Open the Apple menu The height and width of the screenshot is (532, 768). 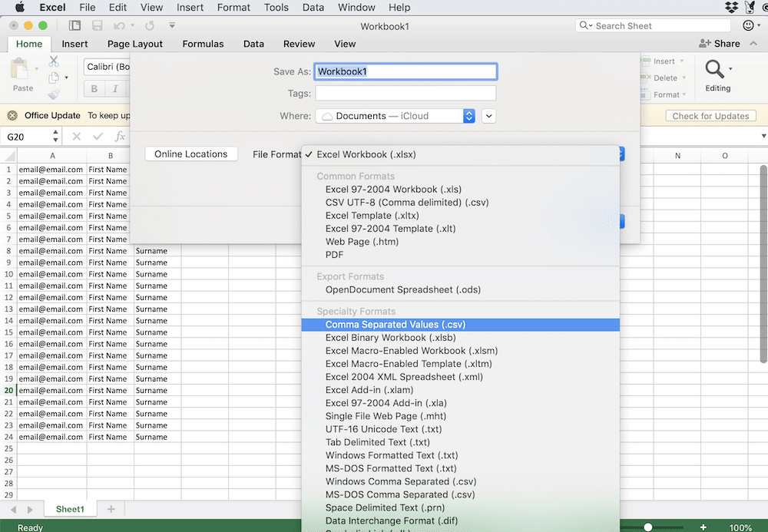(20, 8)
